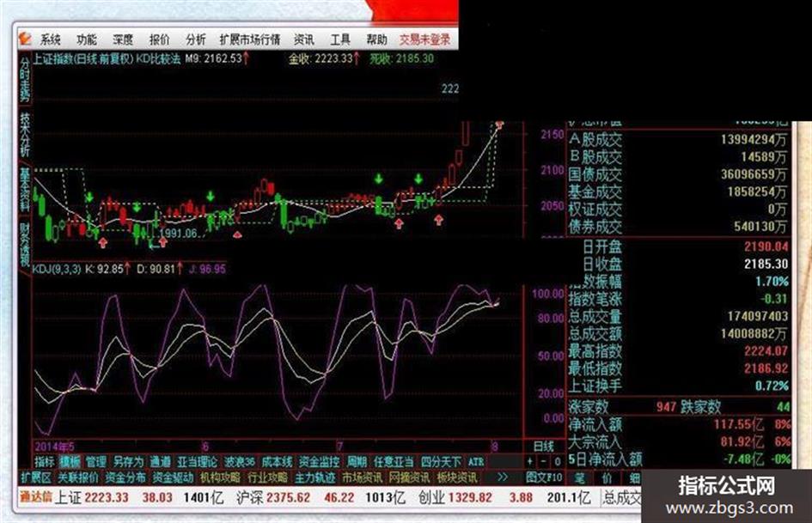Switch to the 资金分布 bottom tab
Image resolution: width=812 pixels, height=523 pixels.
[x=125, y=477]
